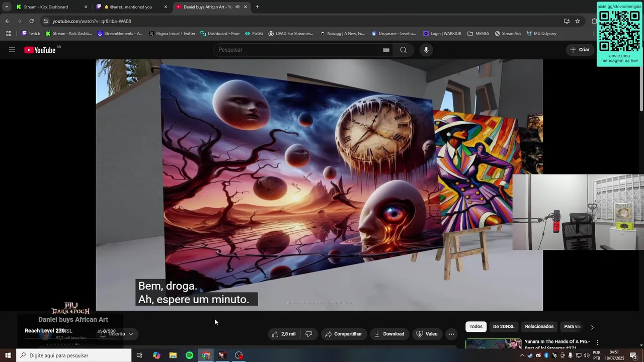Open the MU Odyssey bookmark
Viewport: 644px width, 362px height.
(x=541, y=34)
